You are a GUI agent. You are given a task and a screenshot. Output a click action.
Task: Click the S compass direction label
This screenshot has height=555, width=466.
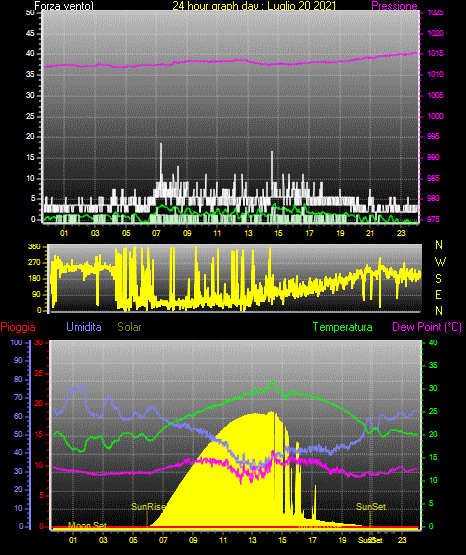click(x=439, y=279)
